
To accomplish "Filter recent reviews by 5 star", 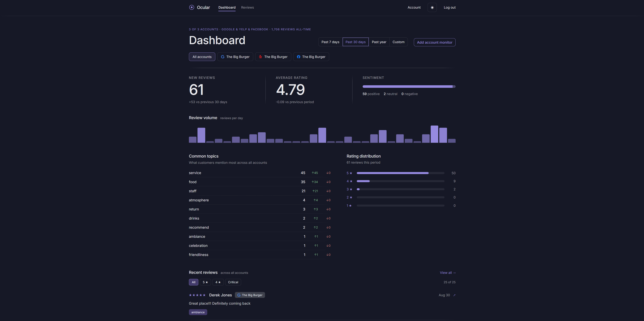I will click(x=205, y=282).
